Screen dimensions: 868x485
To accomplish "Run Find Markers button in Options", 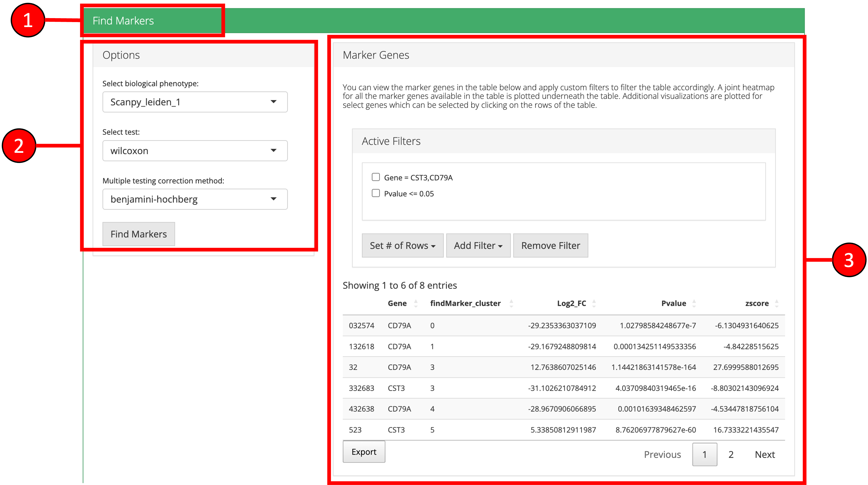I will [138, 234].
